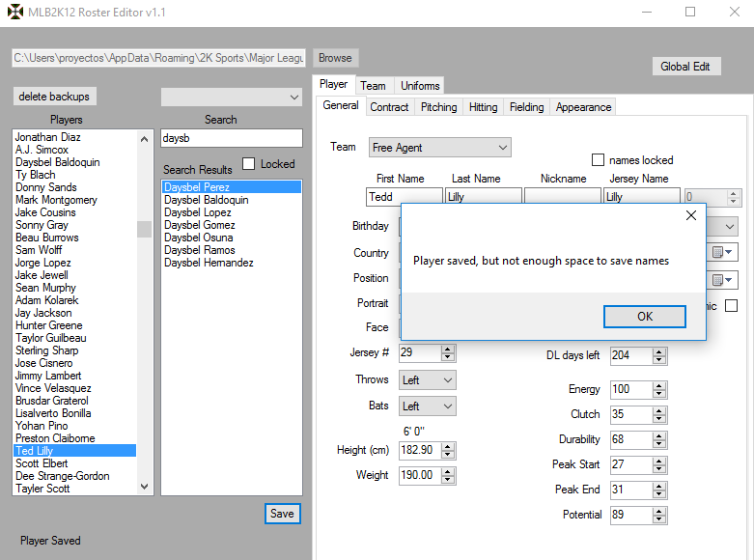Click the MLB2K12 Roster Editor app icon
The width and height of the screenshot is (754, 560).
[14, 12]
